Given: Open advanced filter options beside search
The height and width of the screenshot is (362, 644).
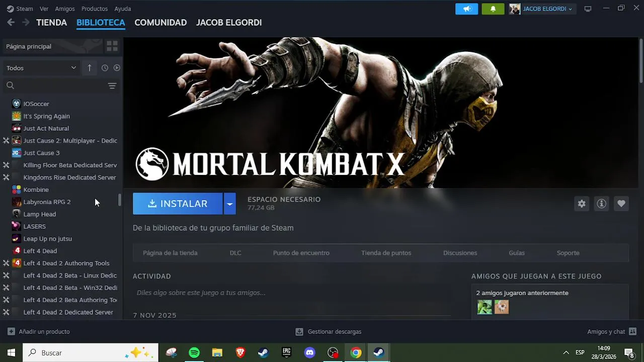Looking at the screenshot, I should pyautogui.click(x=112, y=85).
